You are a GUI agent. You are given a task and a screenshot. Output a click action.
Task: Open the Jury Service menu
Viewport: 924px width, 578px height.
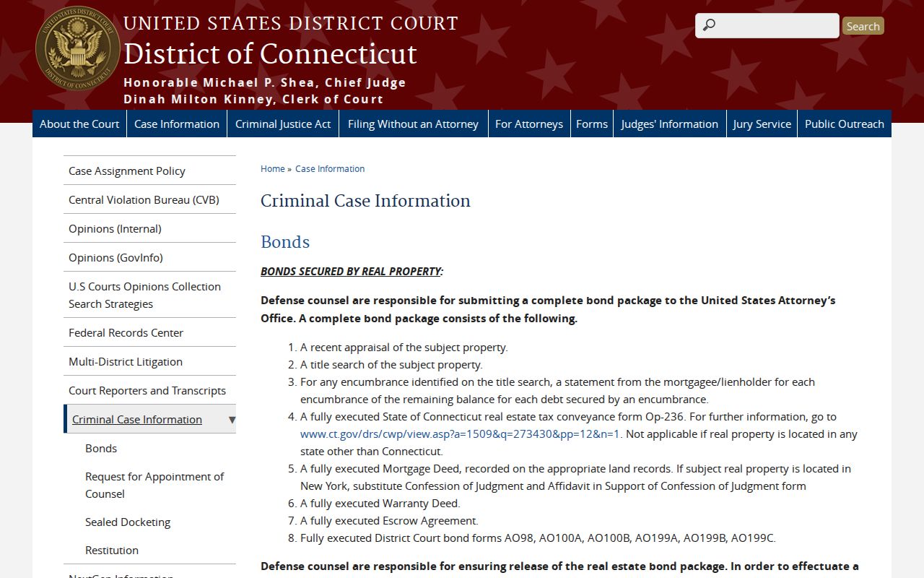click(762, 124)
